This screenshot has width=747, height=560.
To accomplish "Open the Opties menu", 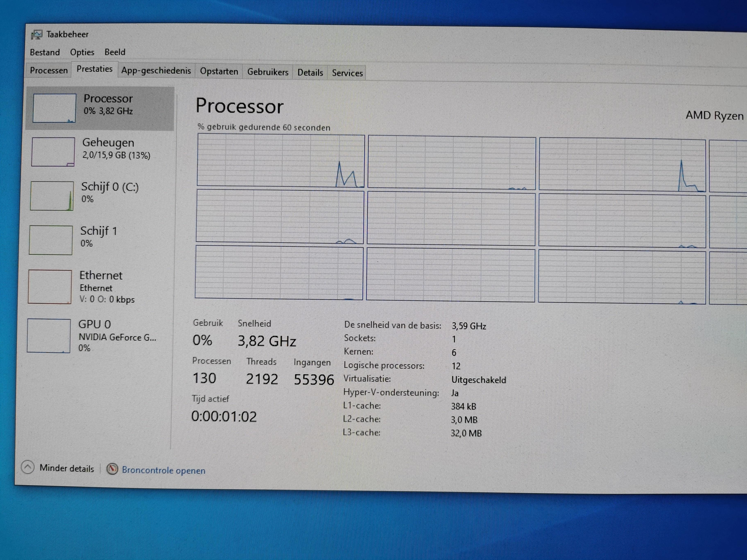I will (82, 52).
